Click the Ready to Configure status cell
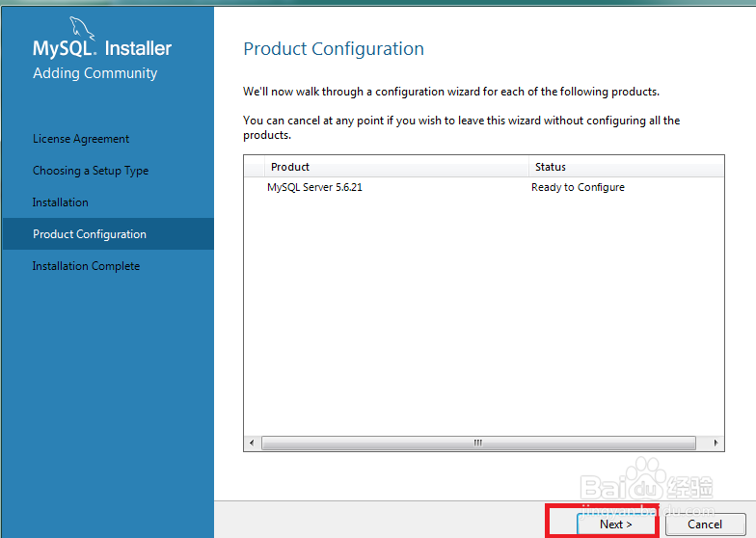Image resolution: width=756 pixels, height=538 pixels. (578, 187)
